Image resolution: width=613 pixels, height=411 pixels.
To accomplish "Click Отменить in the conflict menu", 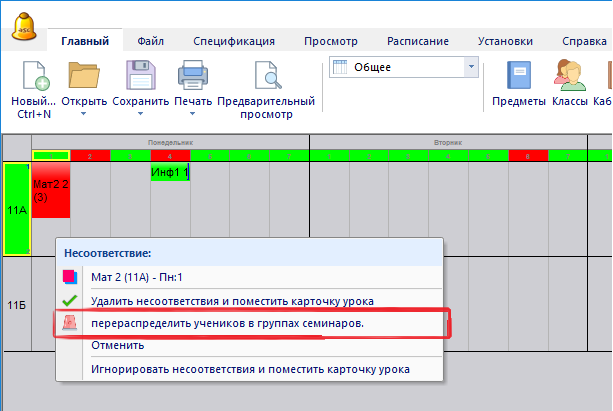I will tap(118, 345).
